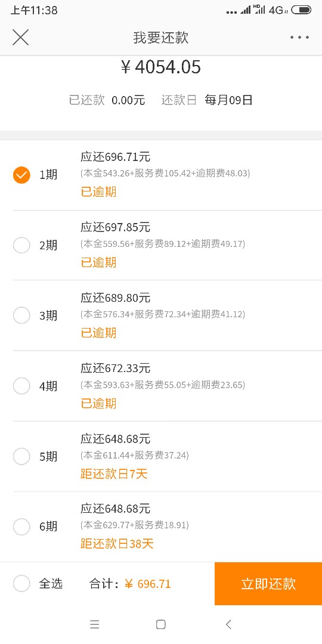Tap the X close icon in header
Screen dimensions: 322x644
(x=20, y=38)
